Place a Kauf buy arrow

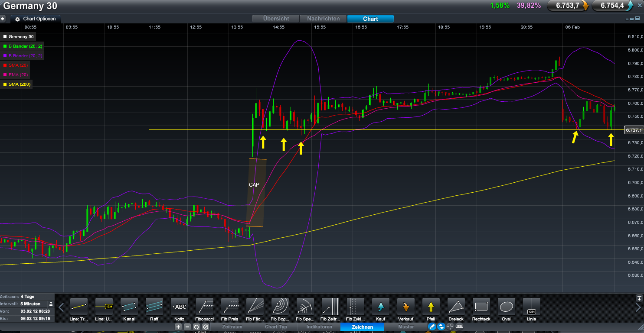pos(380,307)
